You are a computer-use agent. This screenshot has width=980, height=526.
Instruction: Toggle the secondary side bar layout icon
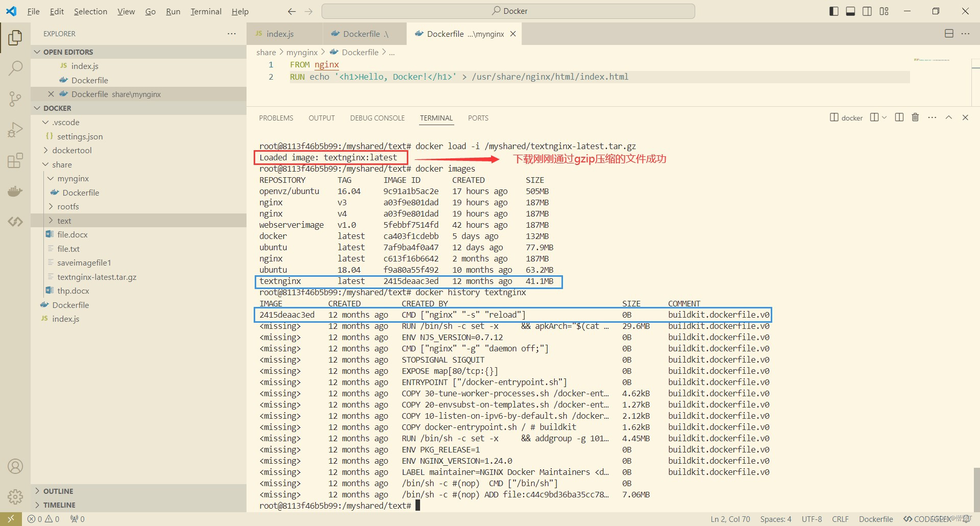pyautogui.click(x=867, y=11)
